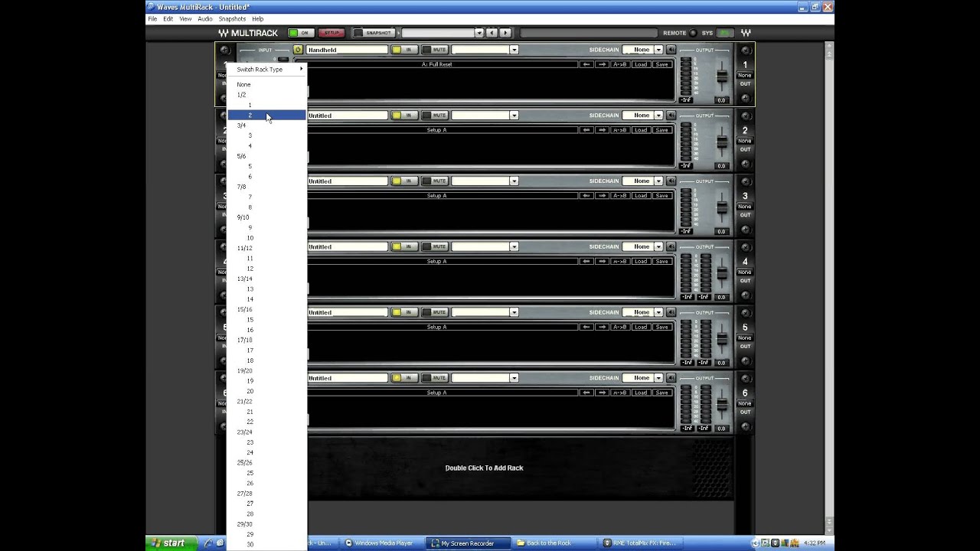Click the A->B button on rack 1

[621, 64]
